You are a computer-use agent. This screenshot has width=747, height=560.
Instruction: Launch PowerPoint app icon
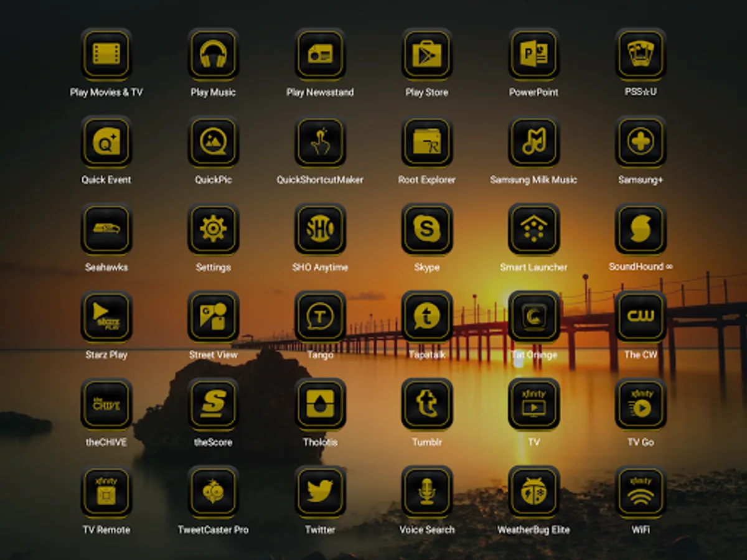point(533,54)
